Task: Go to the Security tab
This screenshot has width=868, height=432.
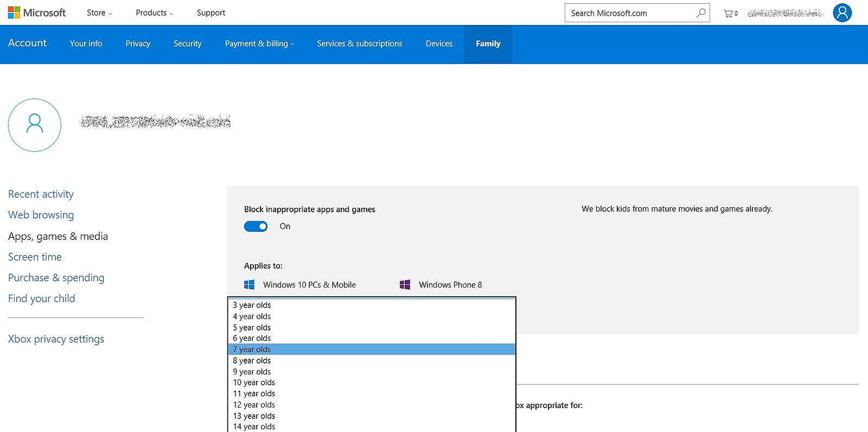Action: click(x=187, y=43)
